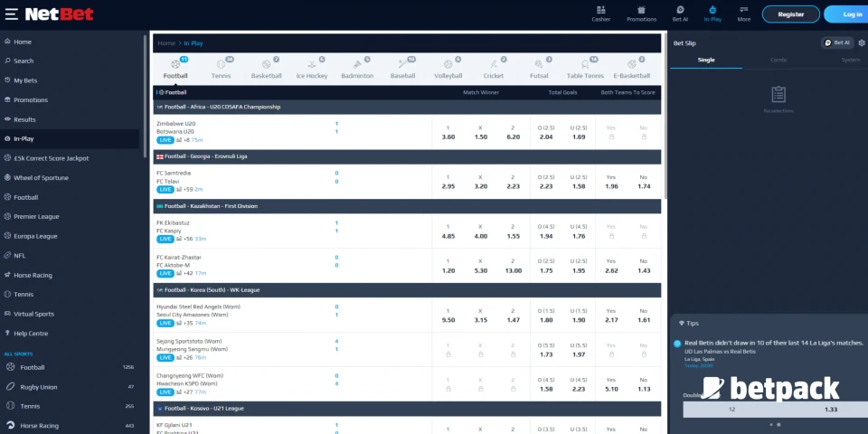Screen dimensions: 868x434
Task: Open stats icon for FC Ekibastuz match
Action: coord(179,239)
